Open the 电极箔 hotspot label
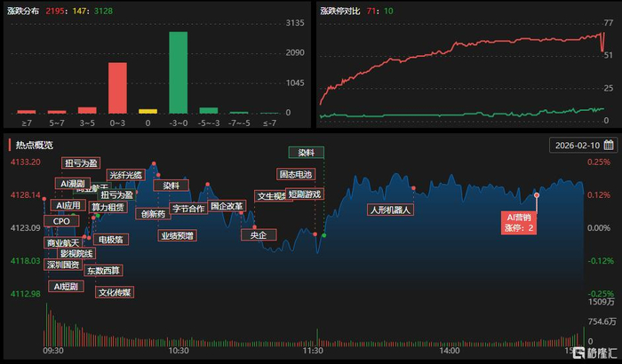Viewport: 622px width, 364px height. [111, 240]
